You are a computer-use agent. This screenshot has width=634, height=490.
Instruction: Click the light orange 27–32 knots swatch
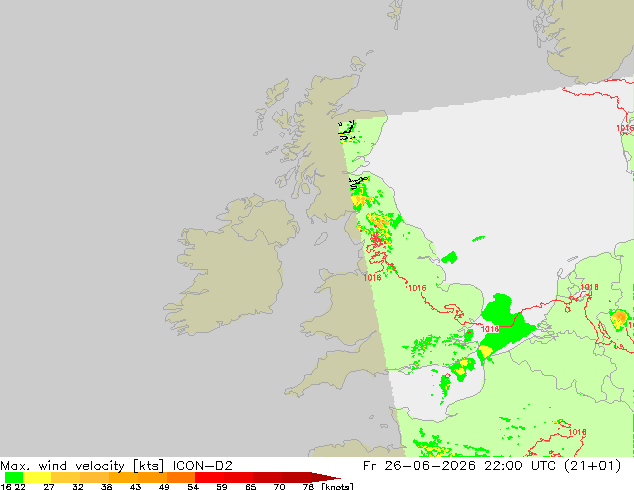[66, 477]
